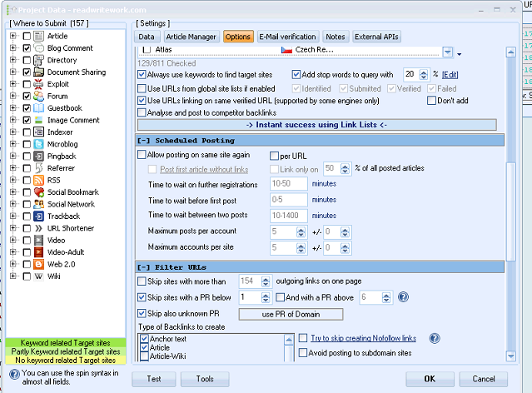Uncheck Skip also unknown PR

coord(142,313)
